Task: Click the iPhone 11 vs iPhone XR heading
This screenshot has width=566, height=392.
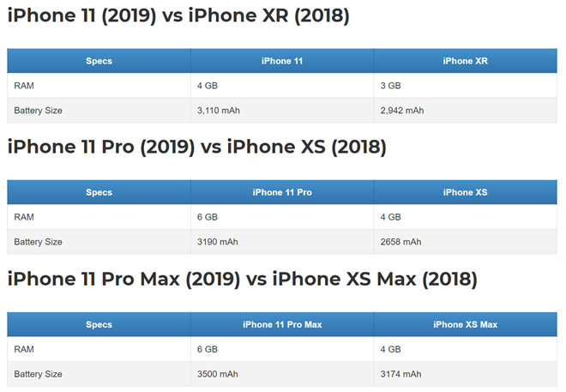Action: point(178,16)
